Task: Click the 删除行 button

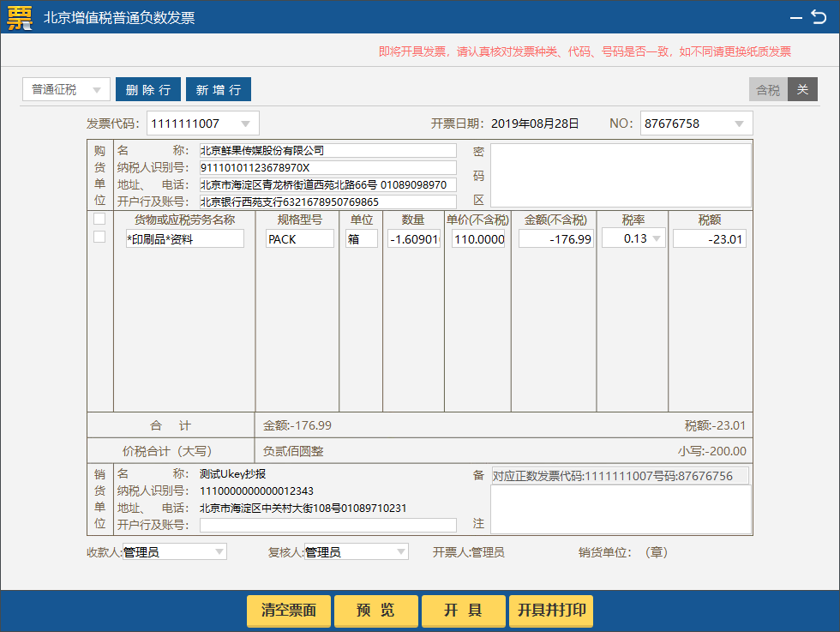Action: point(148,89)
